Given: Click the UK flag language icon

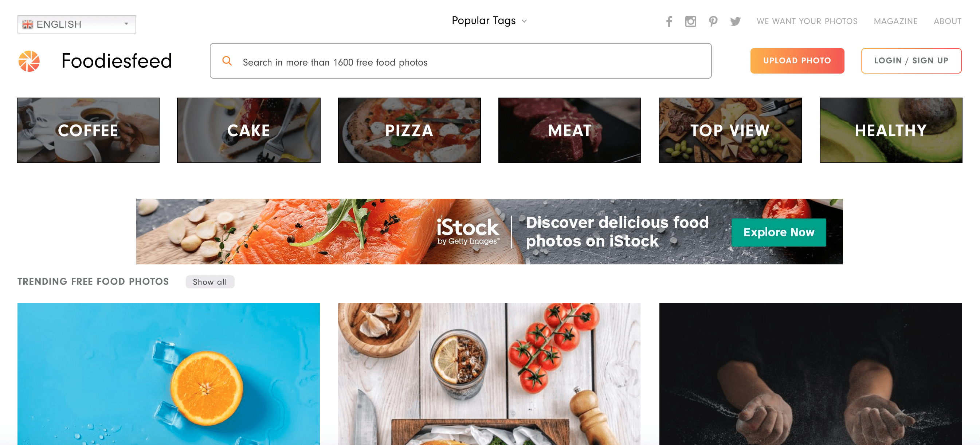Looking at the screenshot, I should 27,24.
